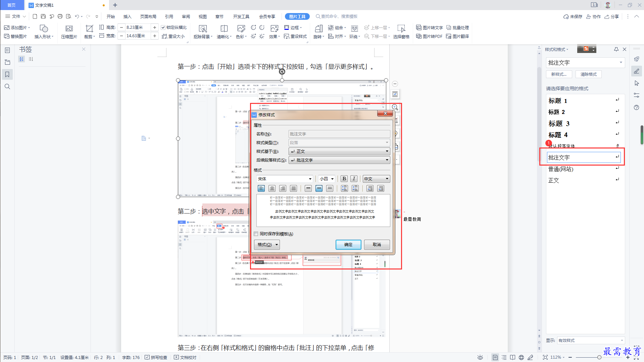Click the 重设大小 reset size button
The height and width of the screenshot is (362, 644).
(173, 36)
